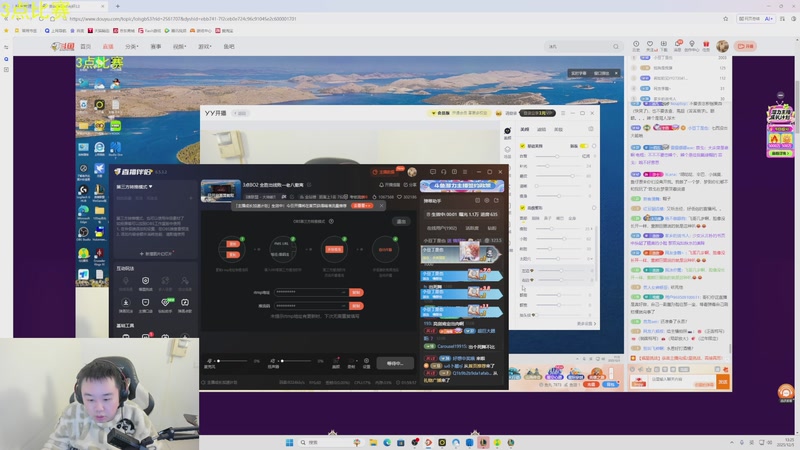This screenshot has width=800, height=450.
Task: Click the search magnifier in Douyu search box
Action: (616, 46)
